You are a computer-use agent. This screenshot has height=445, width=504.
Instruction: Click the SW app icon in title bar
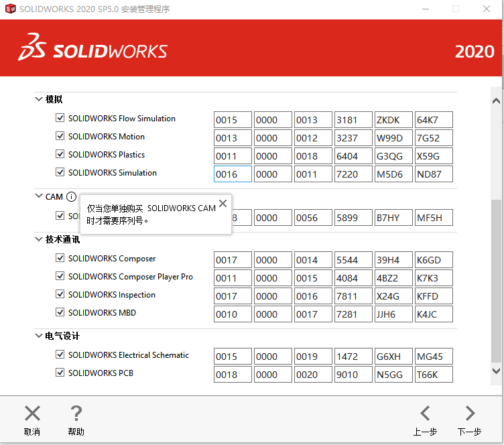pos(10,9)
